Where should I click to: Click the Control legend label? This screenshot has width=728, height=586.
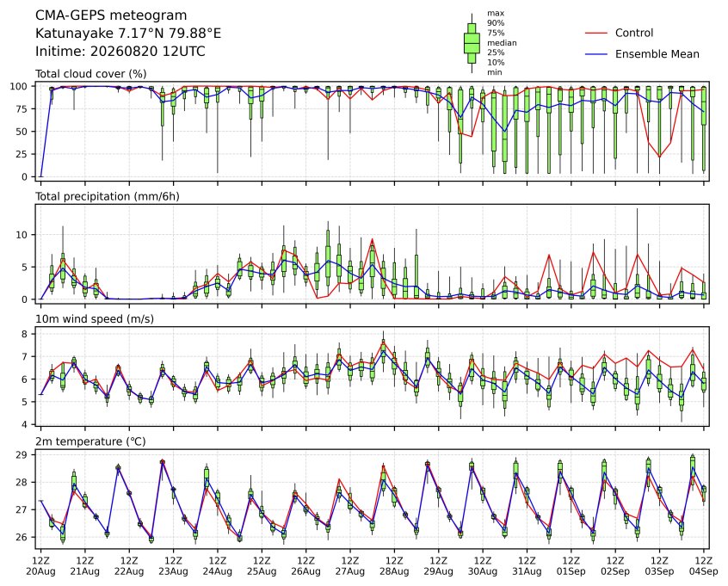coord(633,33)
